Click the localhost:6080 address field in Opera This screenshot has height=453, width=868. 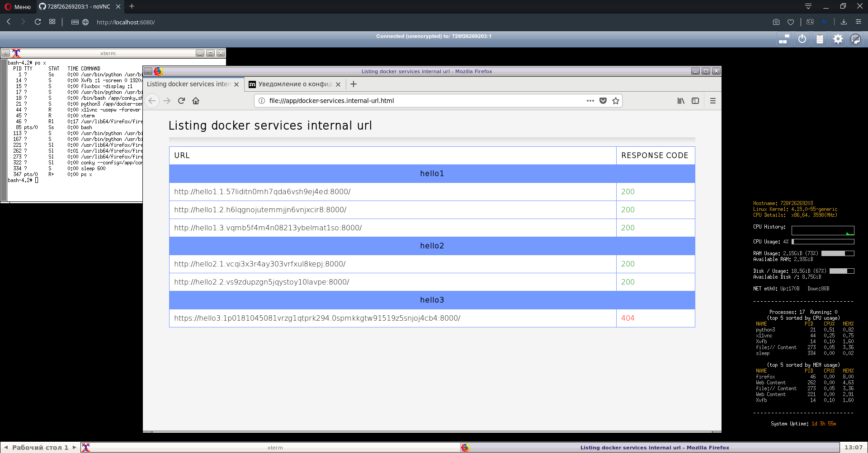click(x=126, y=22)
